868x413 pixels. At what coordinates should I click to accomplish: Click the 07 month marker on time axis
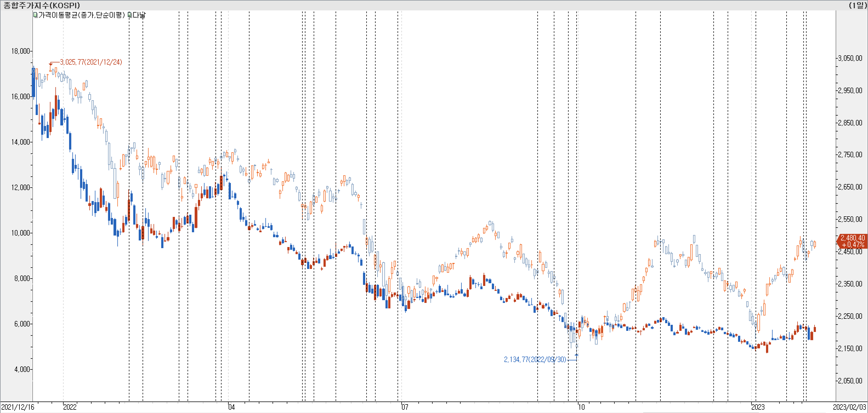405,407
